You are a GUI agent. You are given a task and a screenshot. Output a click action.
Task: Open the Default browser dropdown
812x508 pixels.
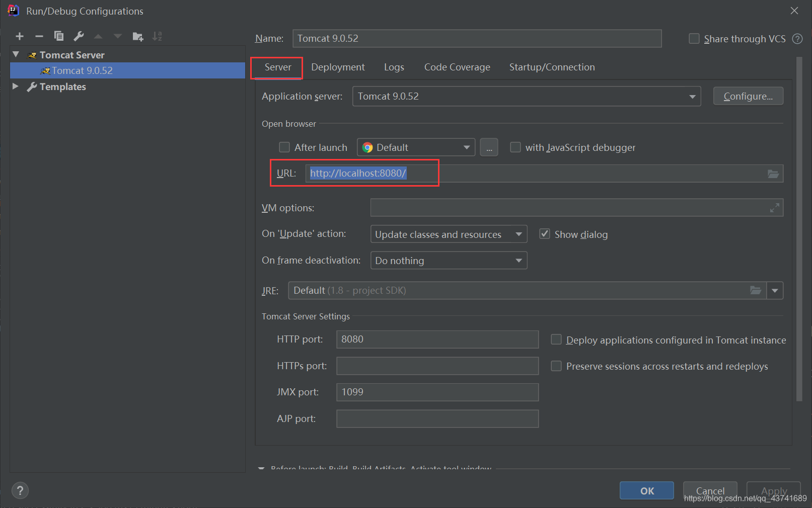point(416,147)
